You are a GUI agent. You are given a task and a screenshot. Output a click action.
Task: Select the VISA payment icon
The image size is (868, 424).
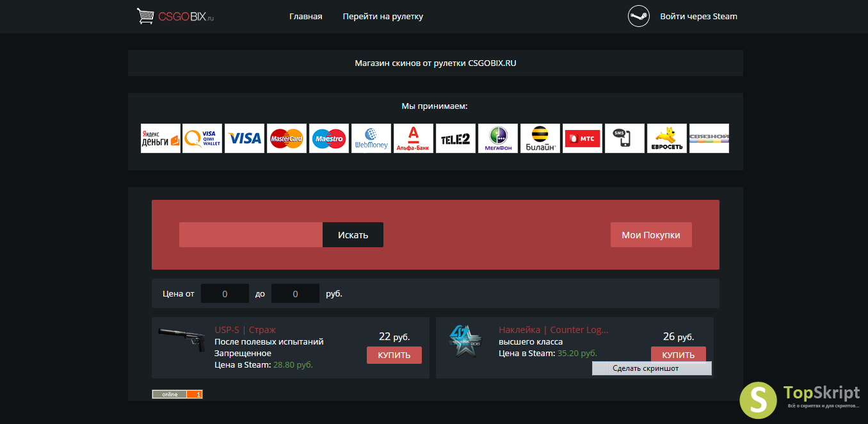[245, 138]
